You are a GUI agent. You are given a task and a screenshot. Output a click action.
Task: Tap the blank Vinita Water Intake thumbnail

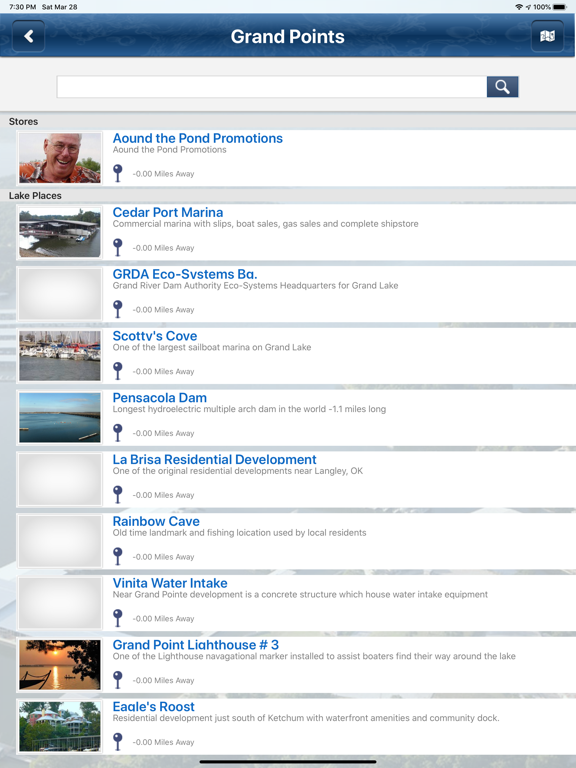60,602
